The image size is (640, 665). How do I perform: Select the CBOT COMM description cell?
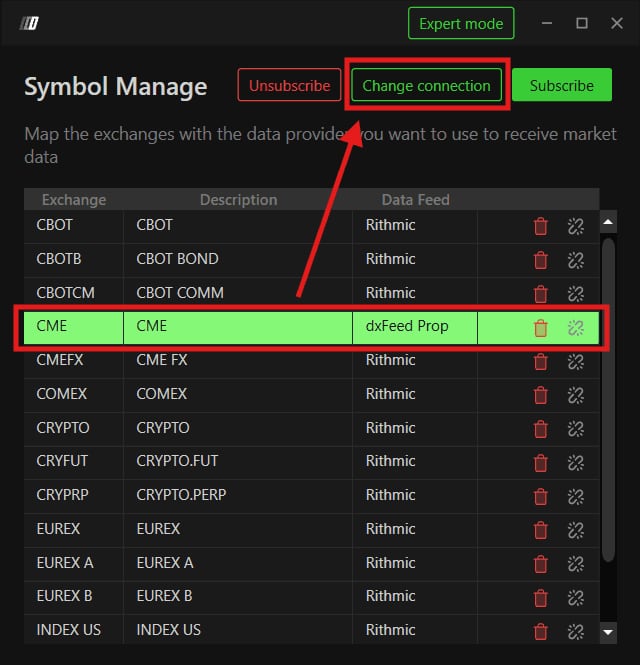tap(238, 293)
